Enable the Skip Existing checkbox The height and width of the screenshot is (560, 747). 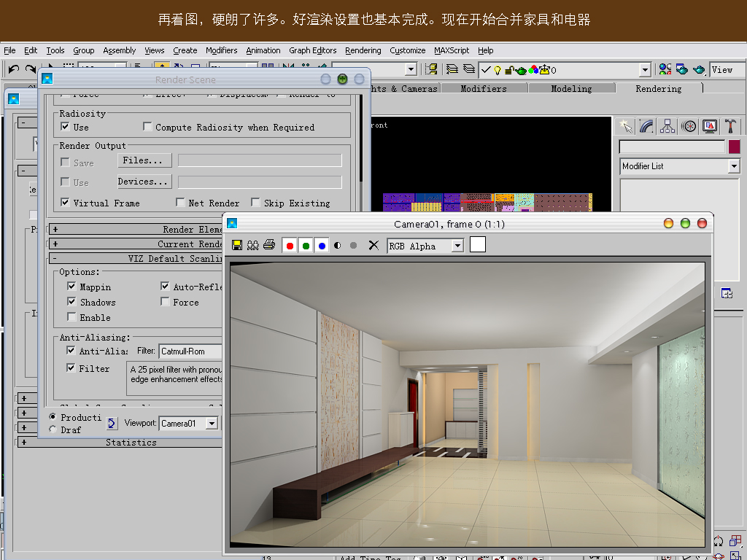tap(256, 203)
